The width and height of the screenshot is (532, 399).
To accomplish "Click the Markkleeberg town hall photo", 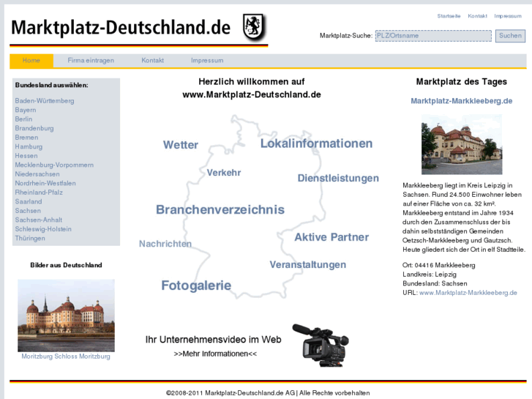I will click(462, 145).
